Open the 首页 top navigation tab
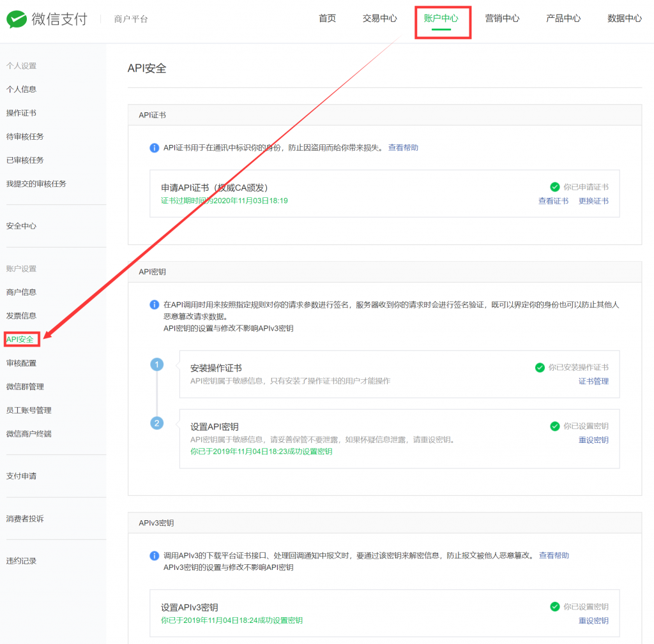 click(x=328, y=19)
